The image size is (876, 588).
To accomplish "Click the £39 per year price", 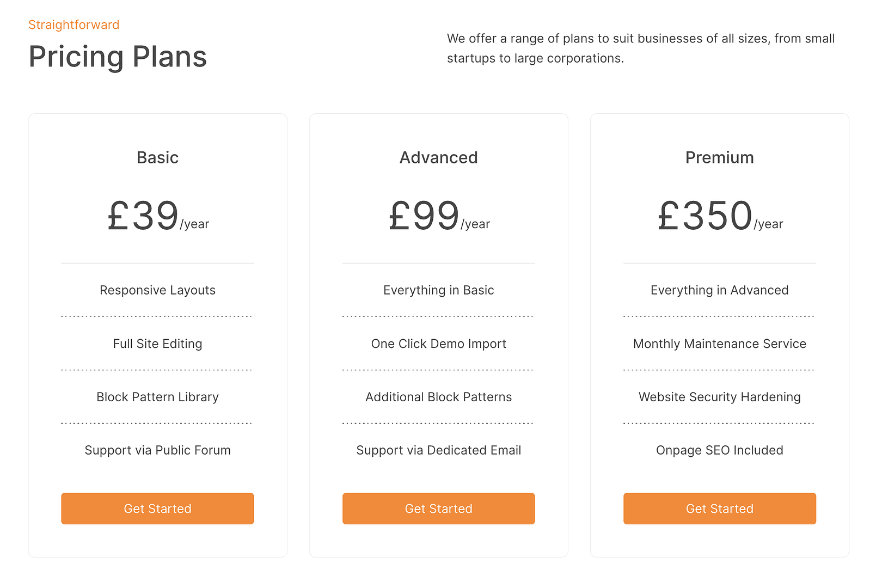I will pos(158,216).
